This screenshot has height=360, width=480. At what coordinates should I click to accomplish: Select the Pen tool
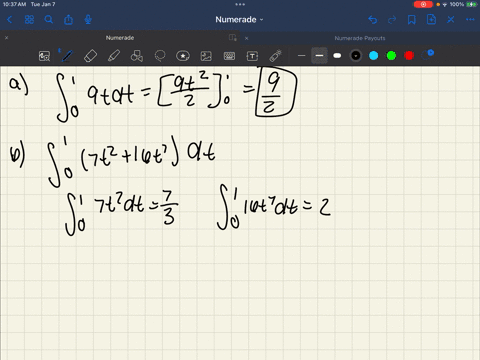(x=67, y=56)
